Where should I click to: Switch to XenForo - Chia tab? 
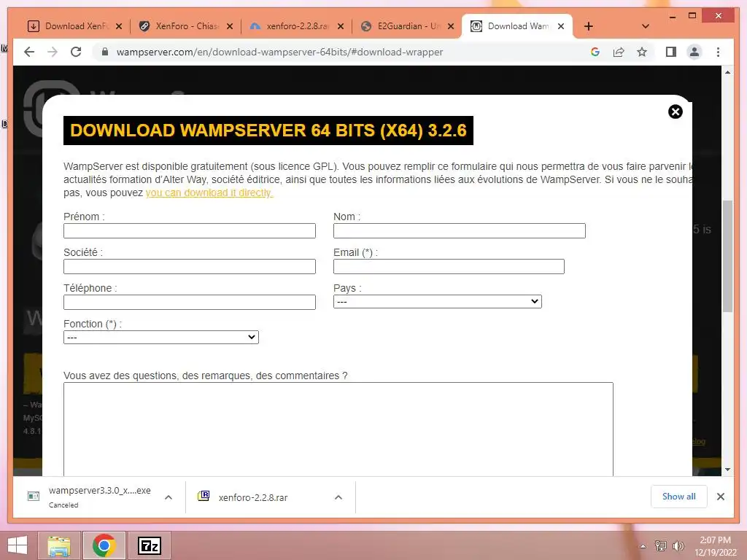coord(186,26)
